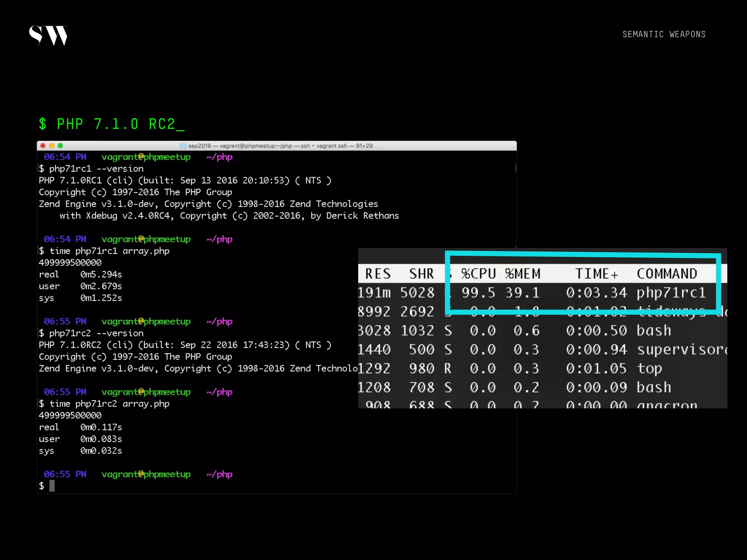Click the COMMAND column header in top

coord(667,273)
